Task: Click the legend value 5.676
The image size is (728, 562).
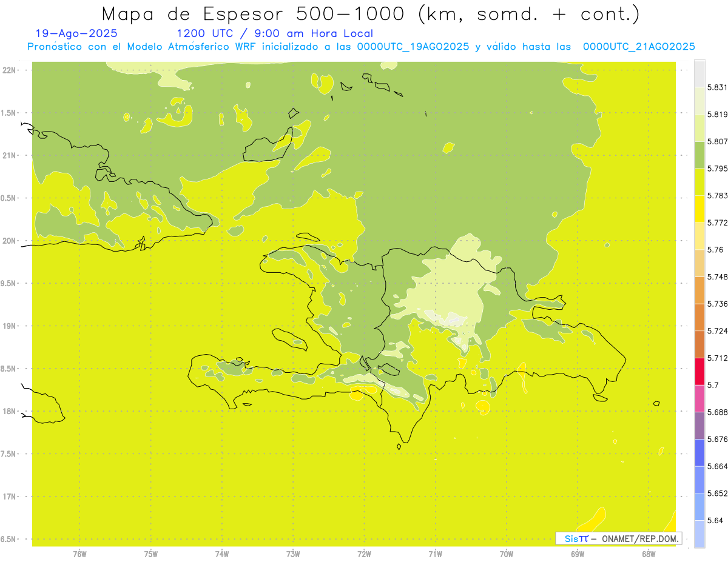Action: [716, 440]
